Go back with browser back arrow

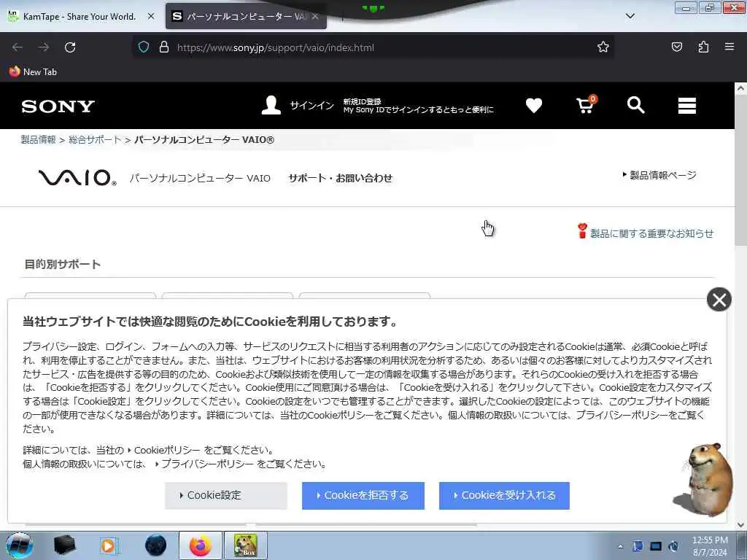point(18,47)
